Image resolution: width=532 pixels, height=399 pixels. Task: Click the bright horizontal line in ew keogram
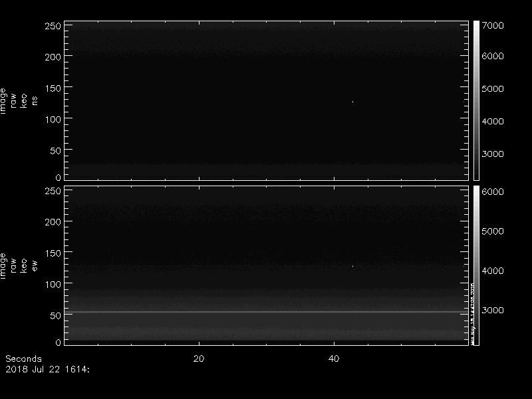[267, 312]
